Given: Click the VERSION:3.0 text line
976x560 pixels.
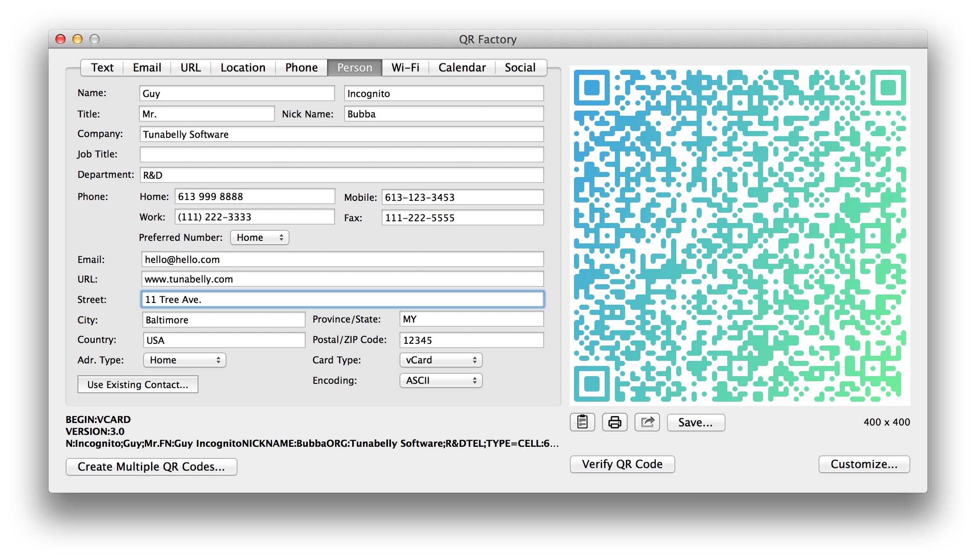Looking at the screenshot, I should coord(95,431).
